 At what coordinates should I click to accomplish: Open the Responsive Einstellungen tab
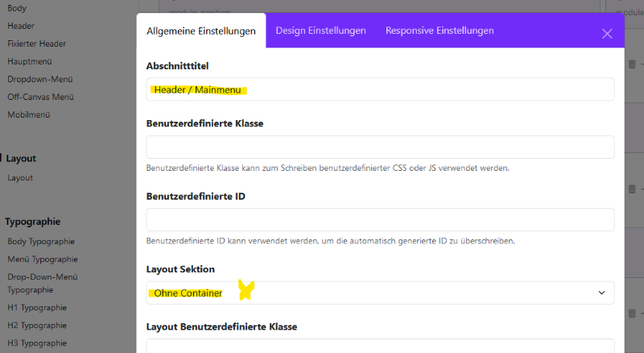pyautogui.click(x=440, y=31)
